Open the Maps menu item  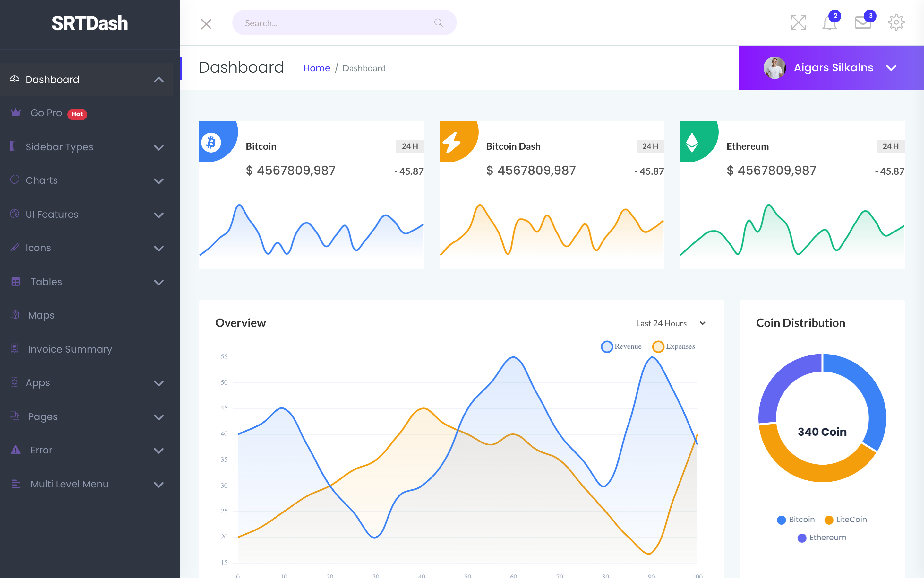(x=87, y=315)
